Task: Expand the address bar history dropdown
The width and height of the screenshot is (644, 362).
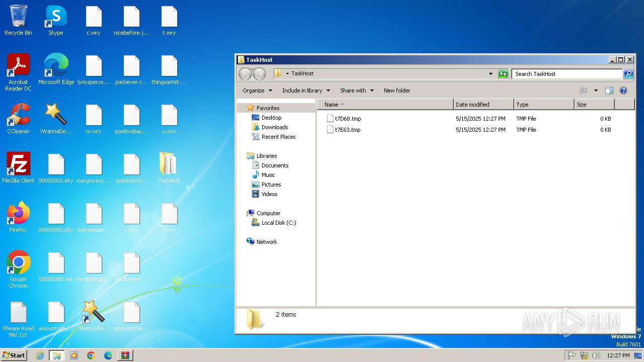Action: pyautogui.click(x=491, y=74)
